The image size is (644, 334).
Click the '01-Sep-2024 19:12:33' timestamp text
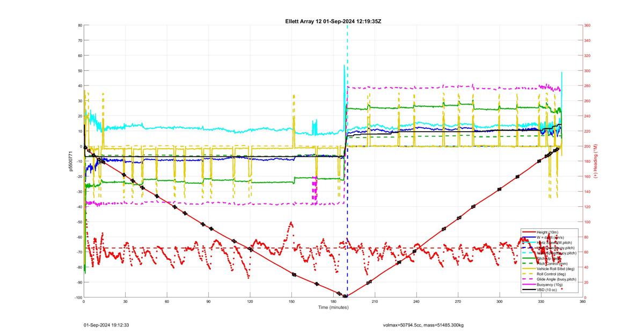[106, 325]
